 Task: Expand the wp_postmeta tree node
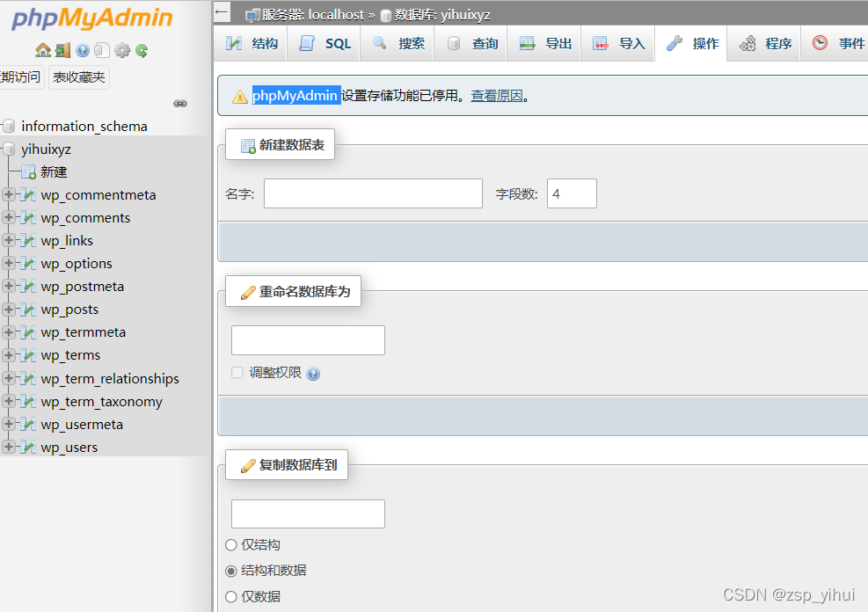(x=8, y=286)
